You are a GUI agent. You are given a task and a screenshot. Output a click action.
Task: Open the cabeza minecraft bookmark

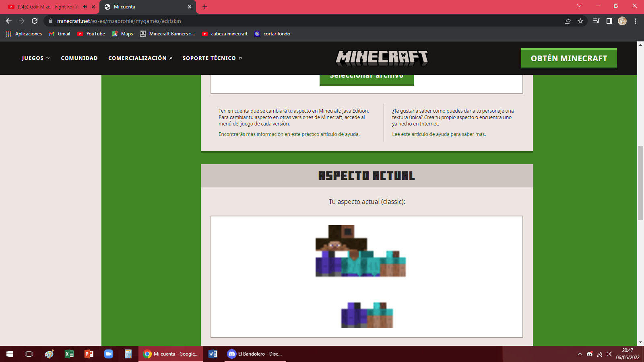pos(225,34)
